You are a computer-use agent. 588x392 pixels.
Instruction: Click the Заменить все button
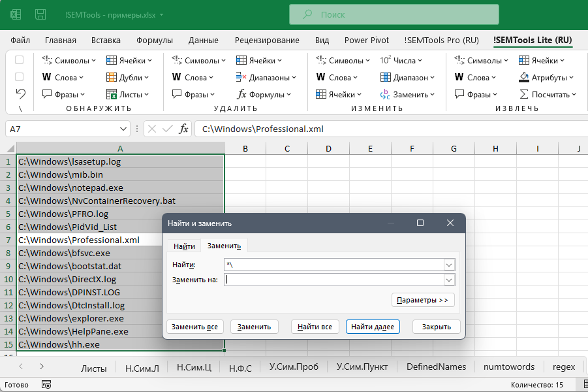coord(194,327)
